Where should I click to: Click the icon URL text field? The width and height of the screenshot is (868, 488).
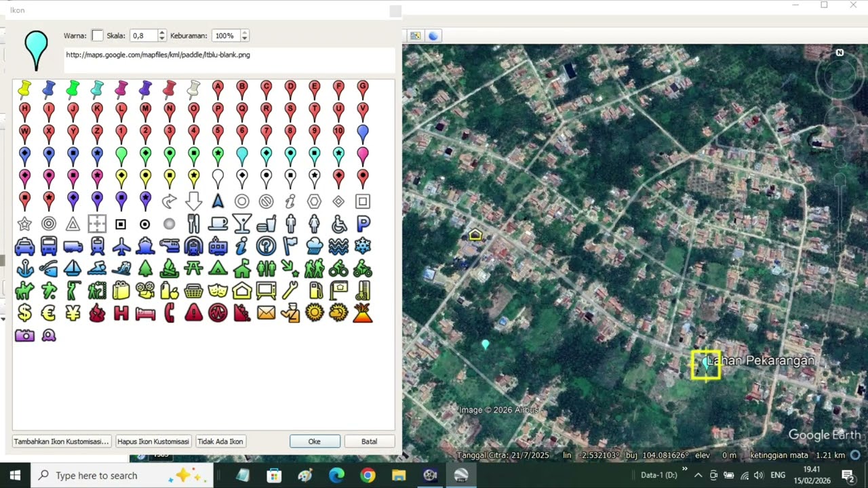coord(229,60)
